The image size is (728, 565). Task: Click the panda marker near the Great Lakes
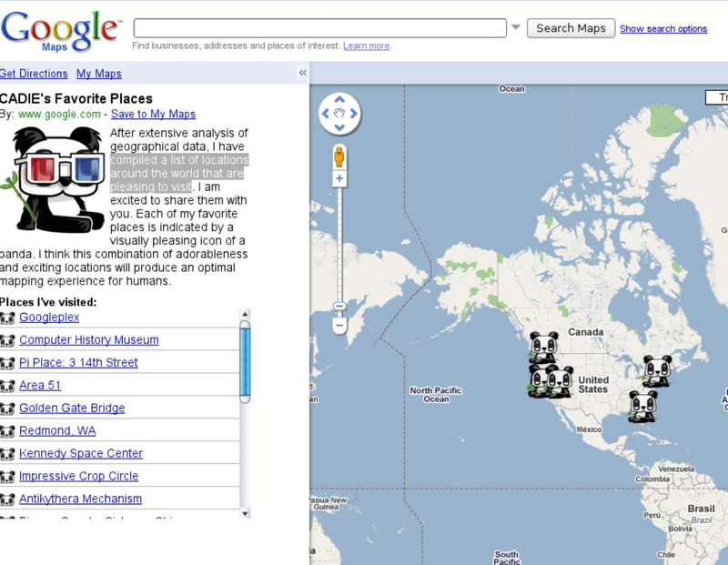pyautogui.click(x=656, y=371)
